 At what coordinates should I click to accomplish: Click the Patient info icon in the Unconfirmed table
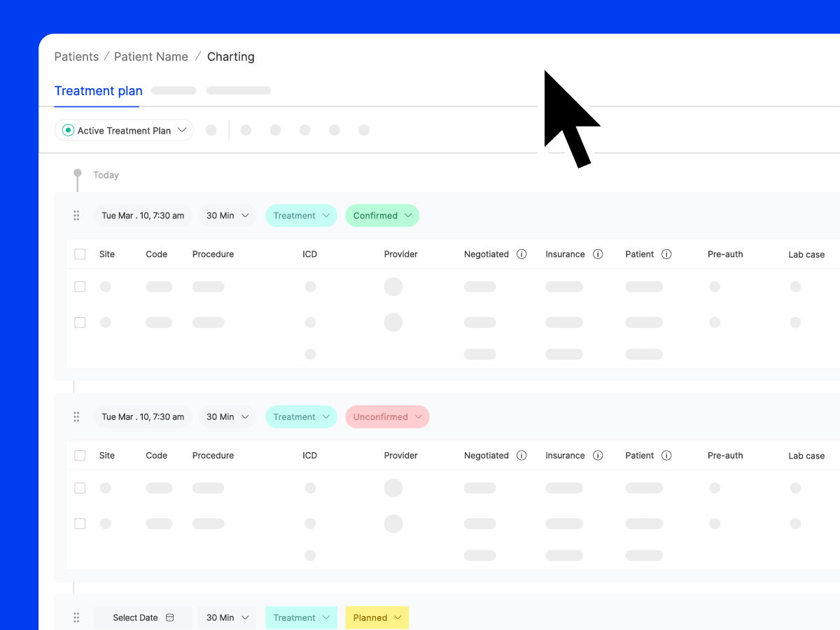tap(666, 455)
